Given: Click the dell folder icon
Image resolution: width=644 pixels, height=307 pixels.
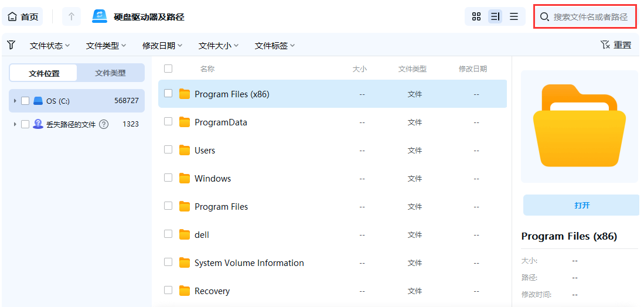Looking at the screenshot, I should pos(185,235).
